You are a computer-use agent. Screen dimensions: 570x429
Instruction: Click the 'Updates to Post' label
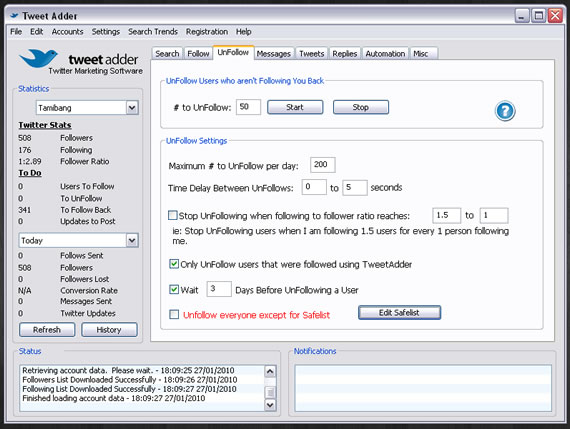tap(88, 221)
